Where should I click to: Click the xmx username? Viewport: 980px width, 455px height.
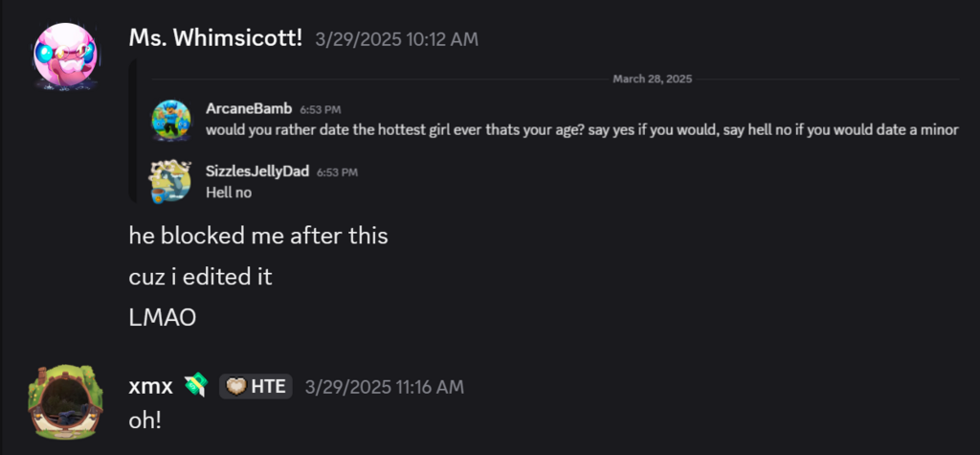150,386
